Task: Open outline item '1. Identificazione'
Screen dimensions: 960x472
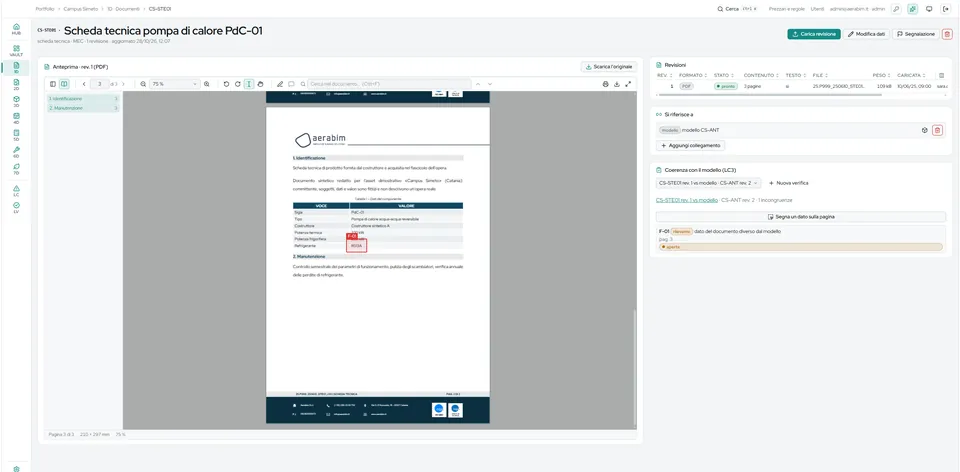Action: (83, 99)
